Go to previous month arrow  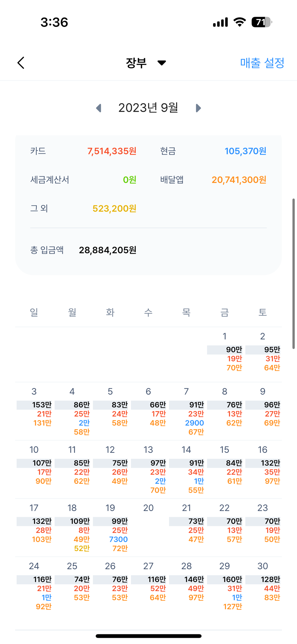click(x=99, y=108)
